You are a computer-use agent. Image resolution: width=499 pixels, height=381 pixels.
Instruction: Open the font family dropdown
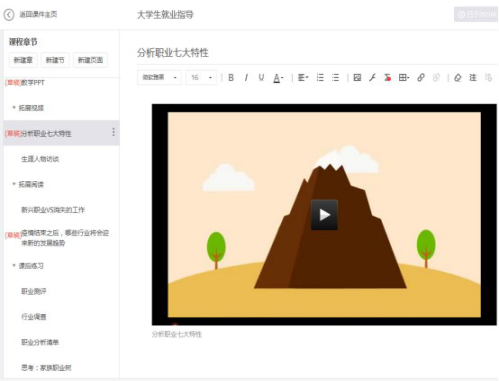[159, 78]
